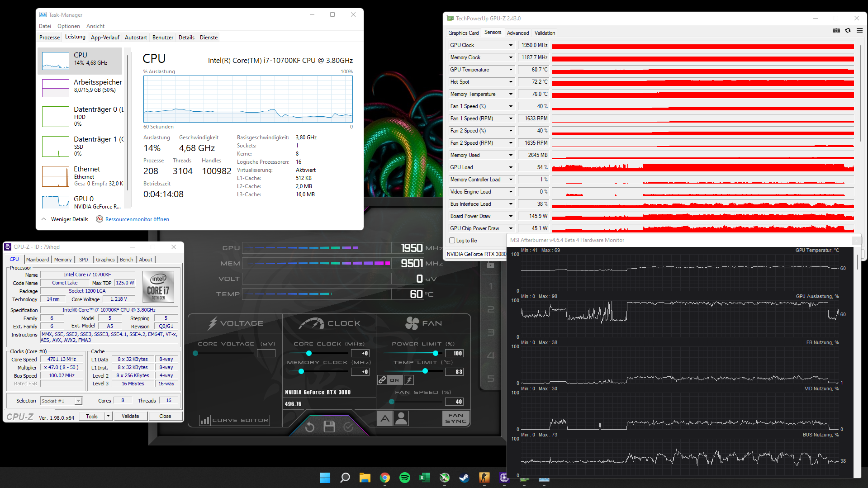
Task: Click the Close button in CPU-Z
Action: tap(165, 416)
